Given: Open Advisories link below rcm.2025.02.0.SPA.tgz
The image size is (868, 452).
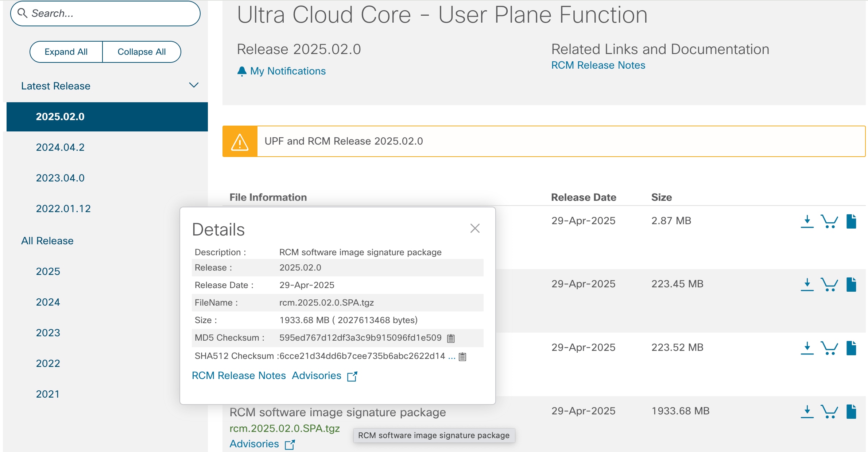Looking at the screenshot, I should [254, 443].
